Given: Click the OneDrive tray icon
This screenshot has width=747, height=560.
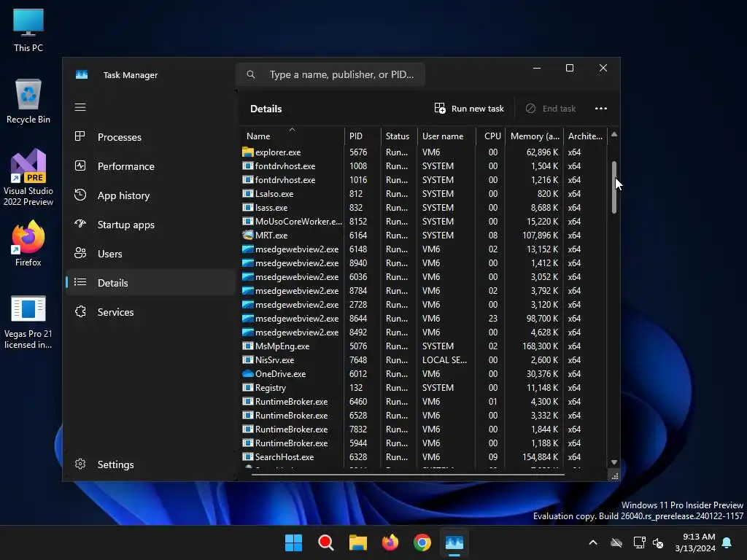Looking at the screenshot, I should [616, 542].
